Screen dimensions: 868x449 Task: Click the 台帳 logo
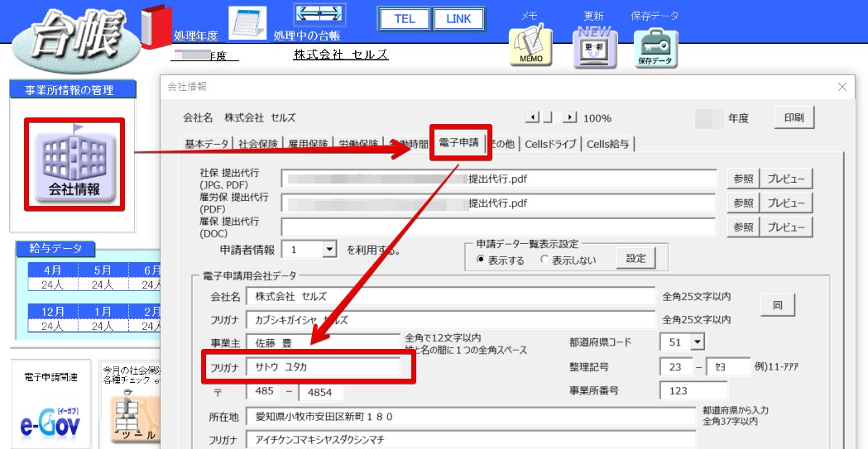pyautogui.click(x=76, y=41)
